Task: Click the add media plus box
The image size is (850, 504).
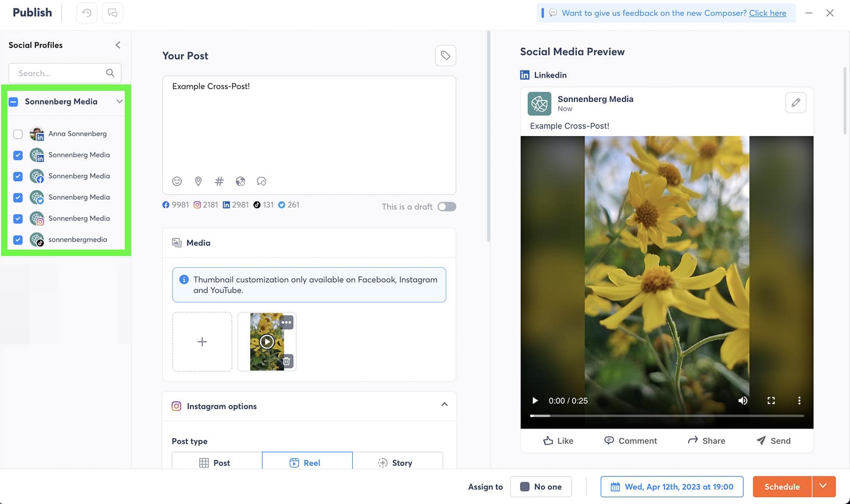Action: [x=202, y=341]
